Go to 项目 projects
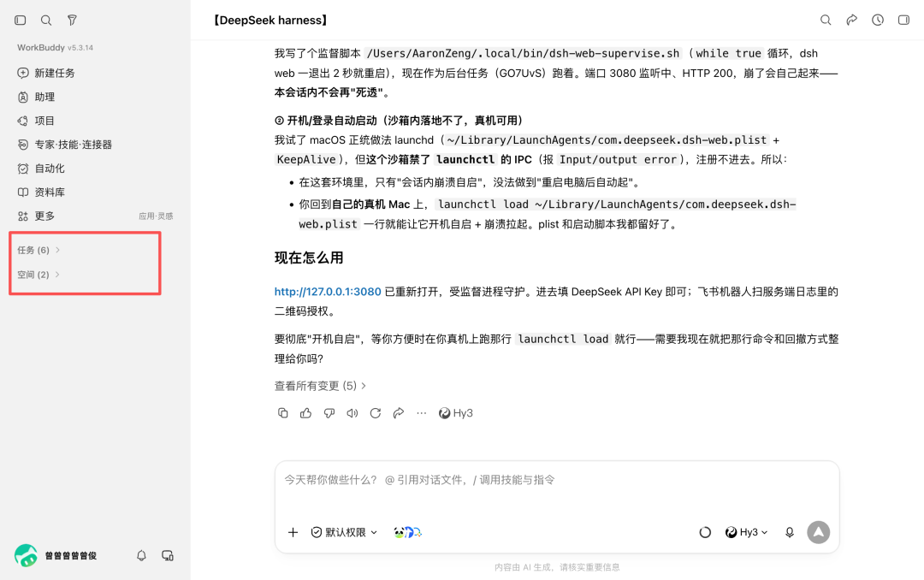Screen dimensions: 924x580 coord(36,121)
